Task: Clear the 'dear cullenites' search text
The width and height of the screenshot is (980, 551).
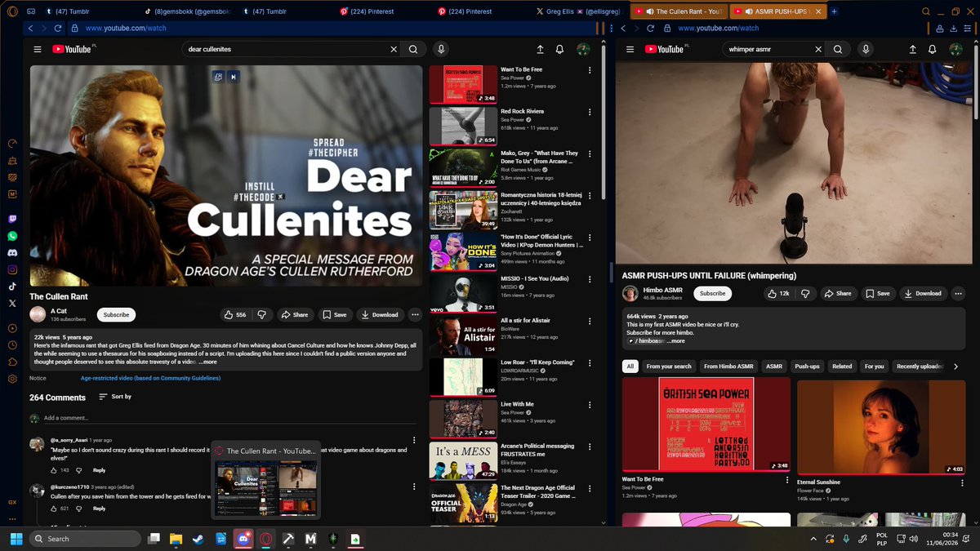Action: click(394, 49)
